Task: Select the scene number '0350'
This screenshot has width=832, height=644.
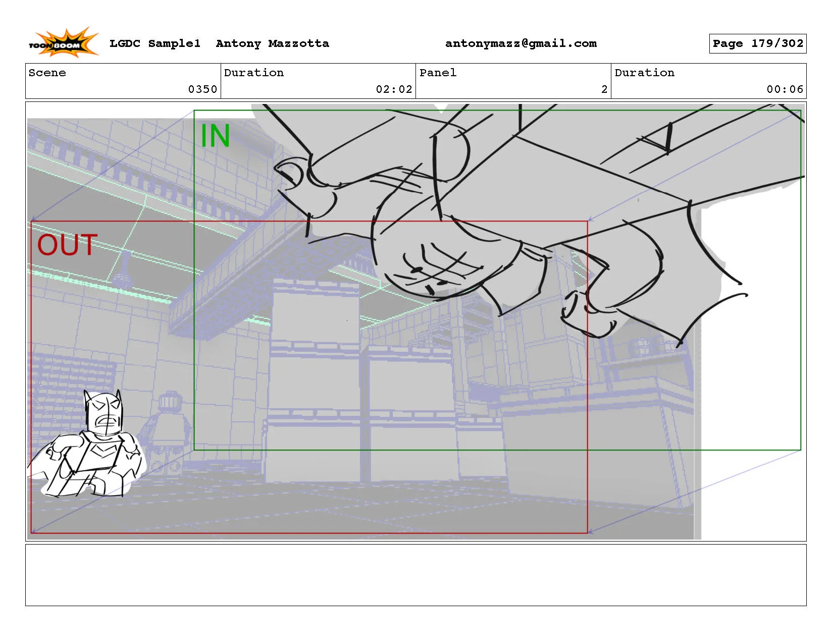Action: [202, 89]
